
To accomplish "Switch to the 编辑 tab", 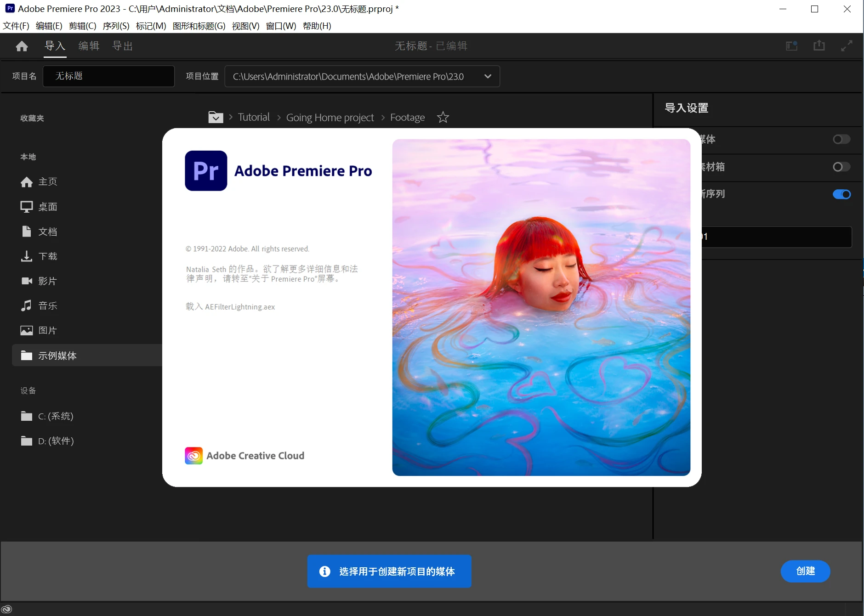I will (x=89, y=46).
